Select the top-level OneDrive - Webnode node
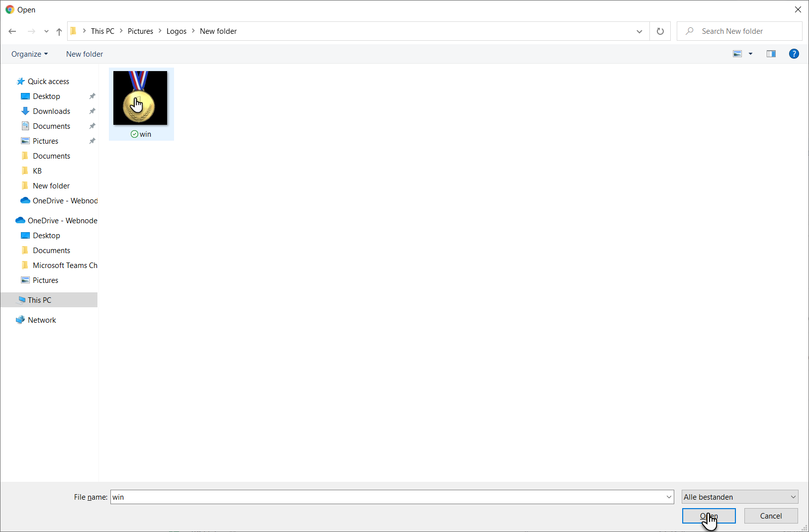 pos(62,221)
